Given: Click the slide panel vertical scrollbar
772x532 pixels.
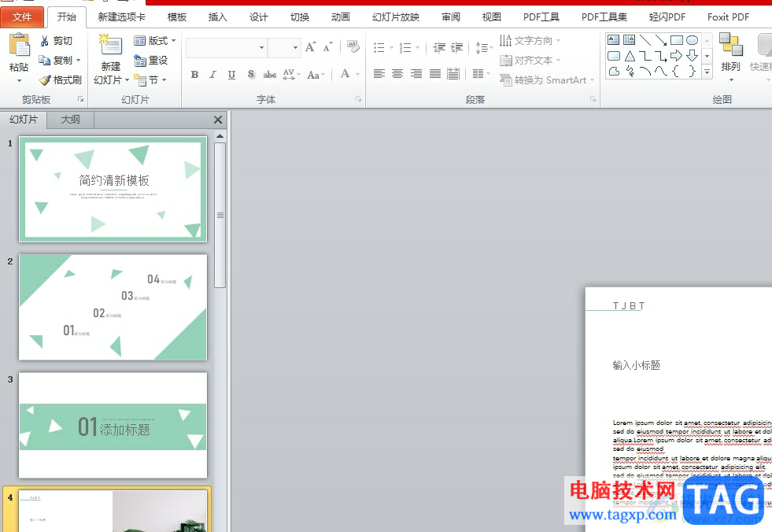Looking at the screenshot, I should click(220, 214).
